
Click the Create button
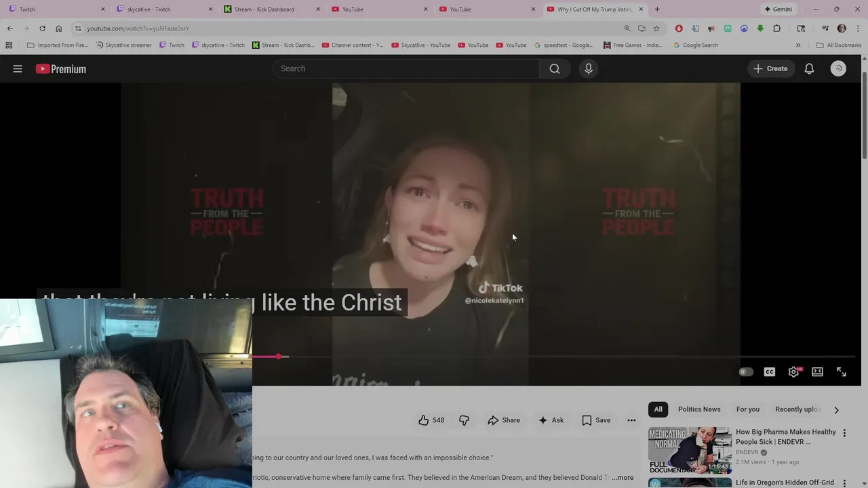[770, 68]
